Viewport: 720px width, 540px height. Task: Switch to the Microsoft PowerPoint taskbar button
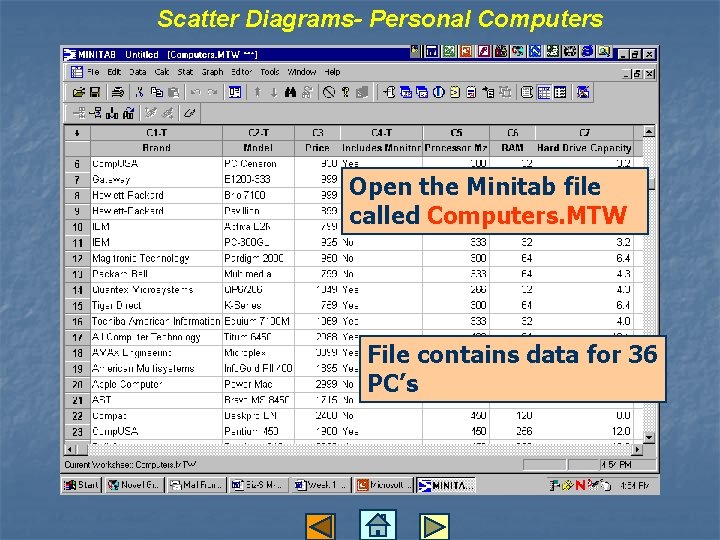tap(383, 485)
